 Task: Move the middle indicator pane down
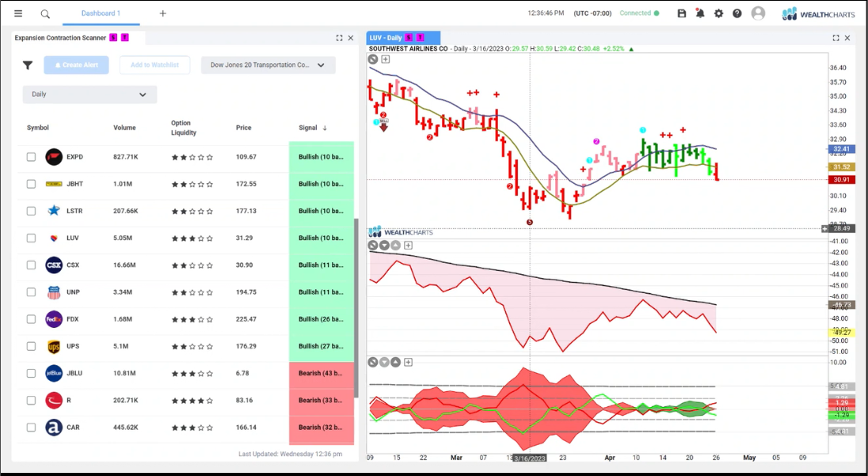pyautogui.click(x=384, y=246)
